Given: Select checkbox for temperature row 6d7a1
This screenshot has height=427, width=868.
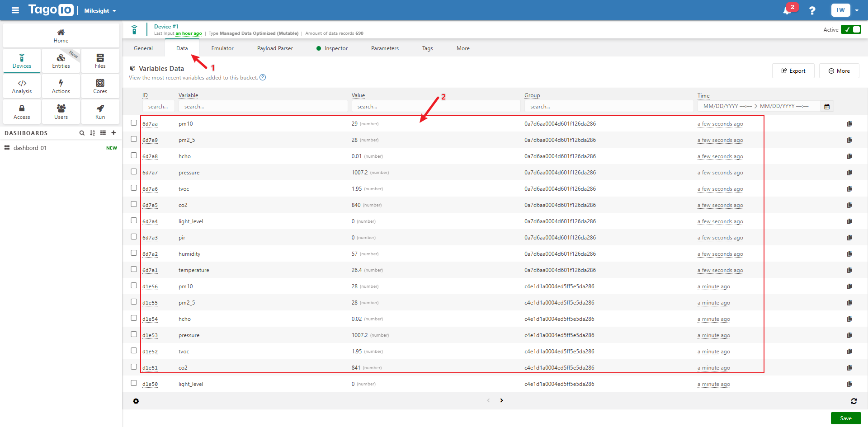Looking at the screenshot, I should point(134,269).
